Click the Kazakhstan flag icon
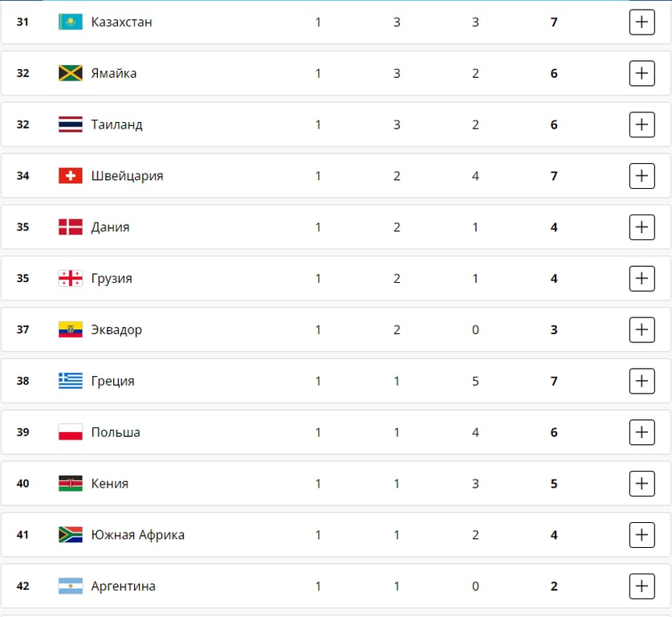 pyautogui.click(x=71, y=22)
